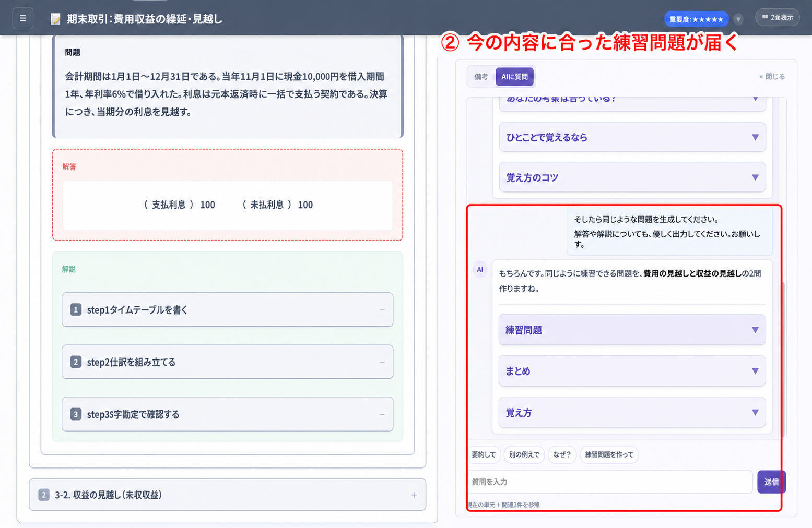Expand the ひとことで覚えるなら section
This screenshot has width=812, height=528.
pos(632,137)
